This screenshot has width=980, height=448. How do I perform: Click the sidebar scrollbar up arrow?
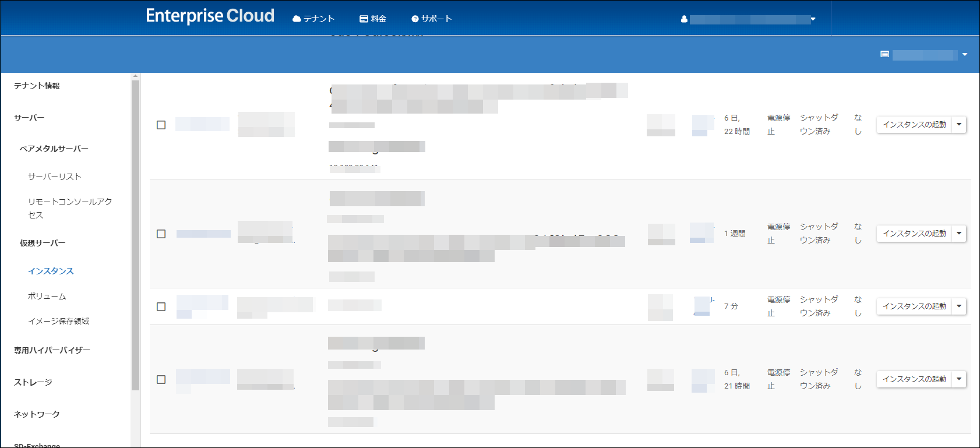click(135, 76)
